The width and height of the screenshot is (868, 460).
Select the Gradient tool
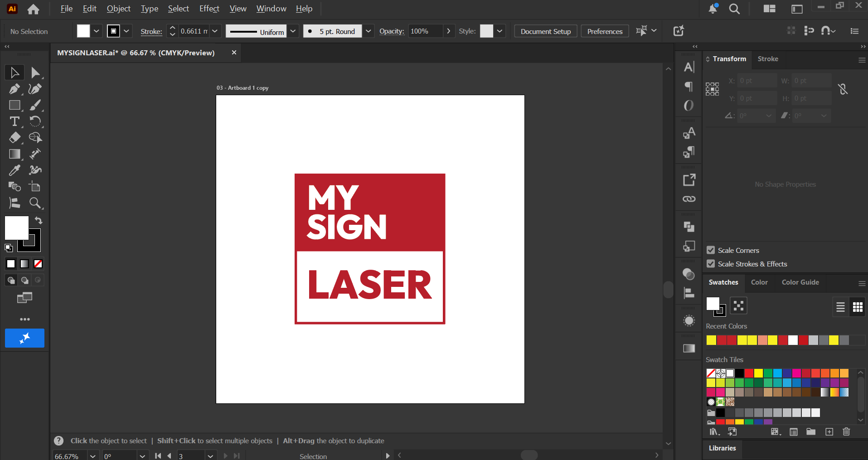tap(15, 154)
